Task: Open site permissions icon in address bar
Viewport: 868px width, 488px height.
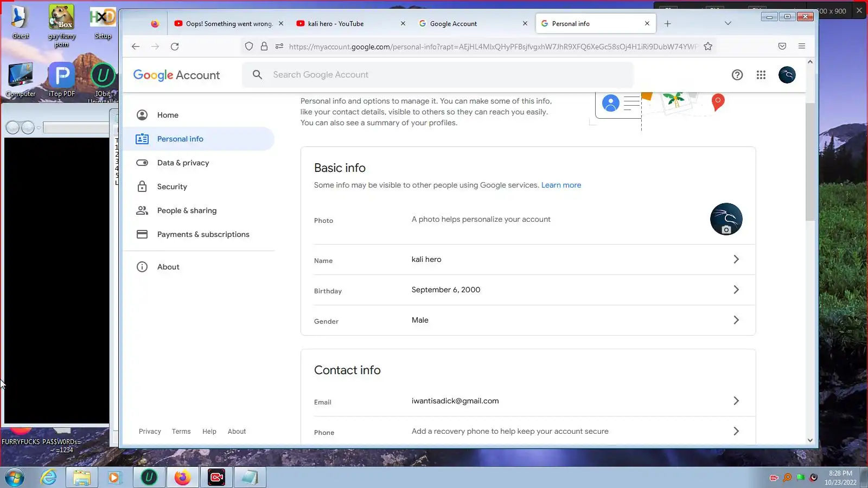Action: (x=279, y=47)
